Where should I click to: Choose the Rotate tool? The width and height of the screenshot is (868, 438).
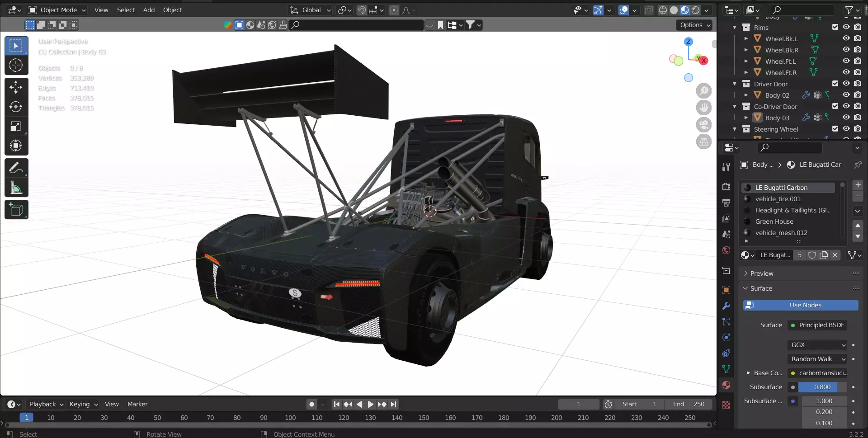[16, 107]
